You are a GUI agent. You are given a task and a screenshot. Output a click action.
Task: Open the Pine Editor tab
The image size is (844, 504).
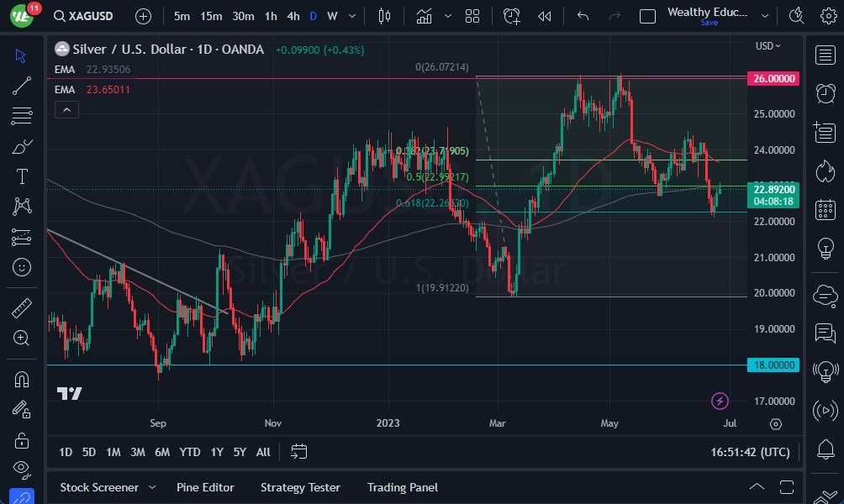tap(205, 487)
